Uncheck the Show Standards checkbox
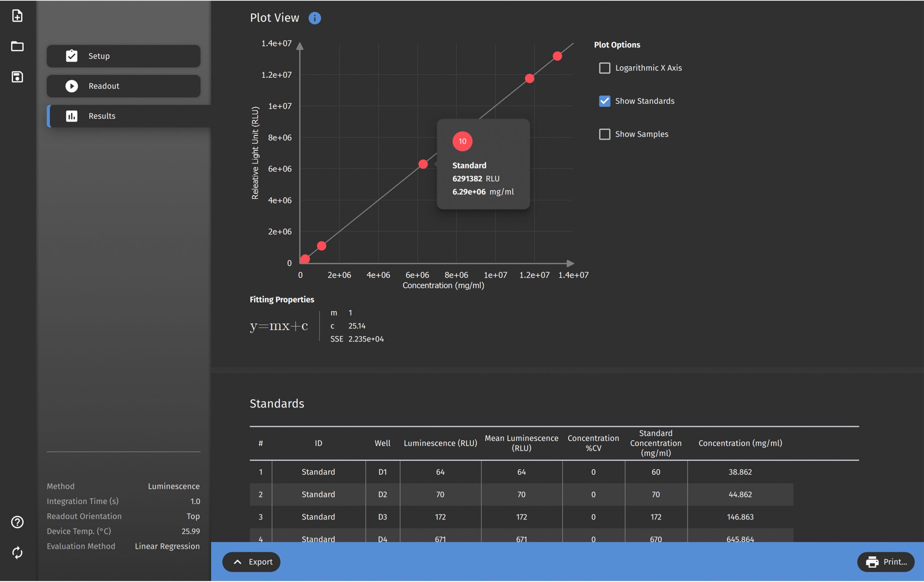 click(x=605, y=101)
